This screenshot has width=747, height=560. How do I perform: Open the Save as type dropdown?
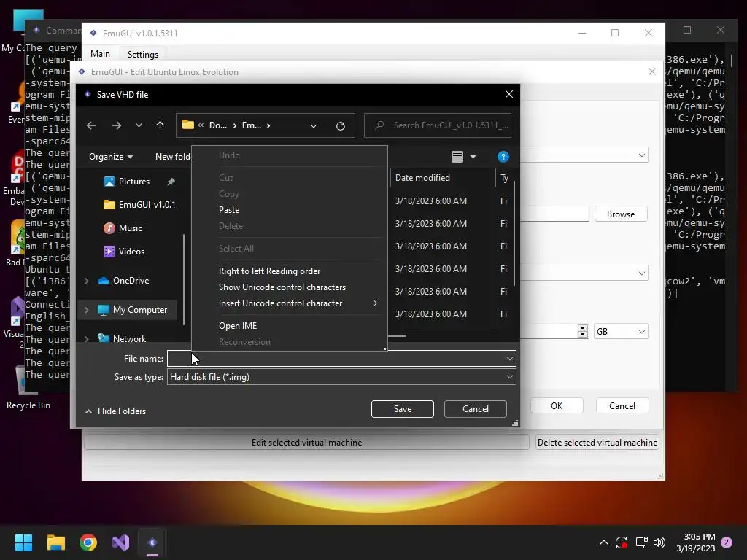pyautogui.click(x=341, y=377)
